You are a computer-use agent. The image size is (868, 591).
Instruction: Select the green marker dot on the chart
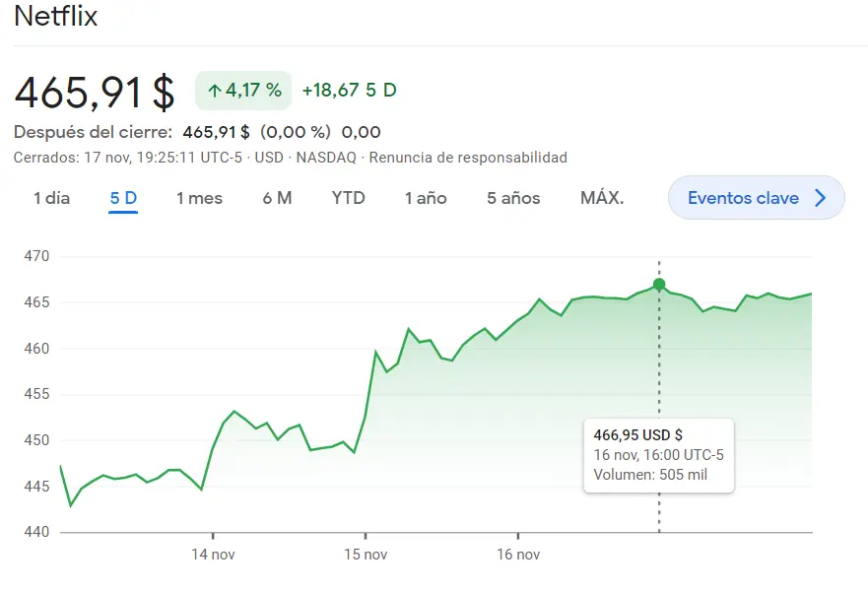pyautogui.click(x=658, y=284)
